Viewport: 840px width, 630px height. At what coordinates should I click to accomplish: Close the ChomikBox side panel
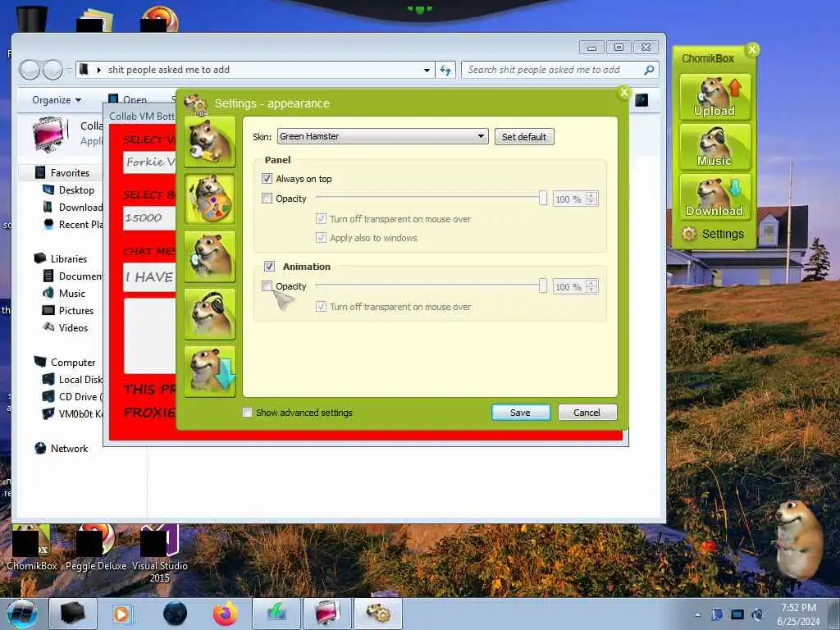(752, 50)
